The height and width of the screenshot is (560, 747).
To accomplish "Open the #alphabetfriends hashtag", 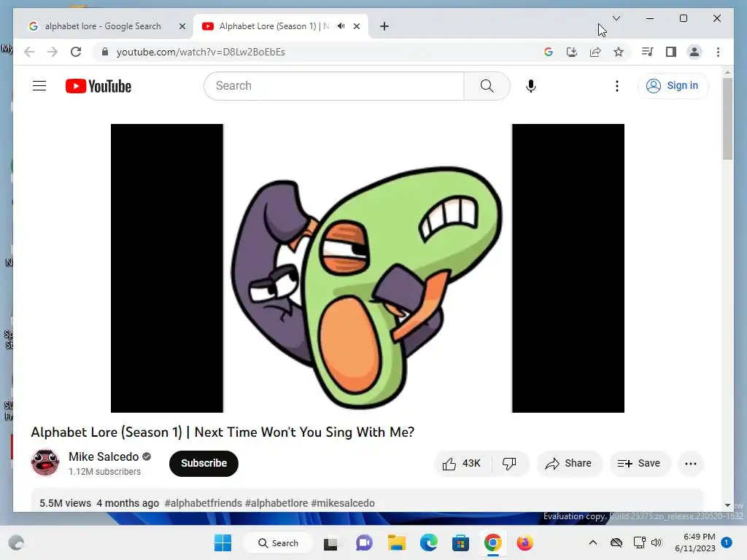I will point(204,503).
